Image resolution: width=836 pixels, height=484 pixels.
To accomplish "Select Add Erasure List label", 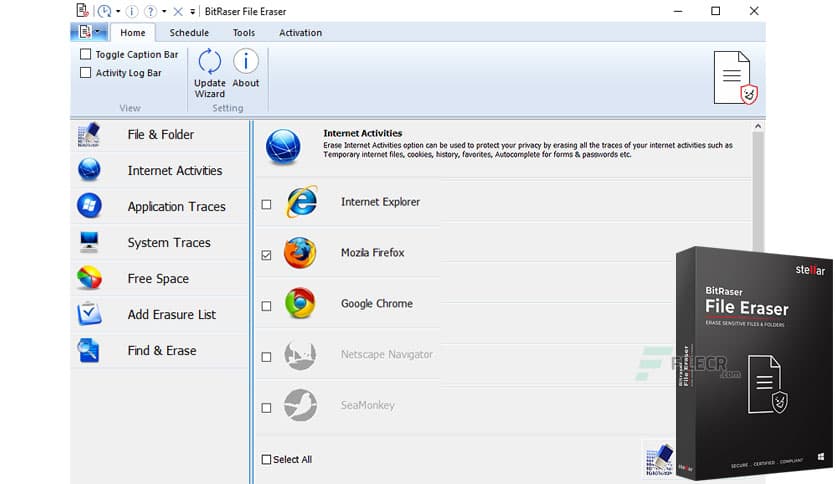I will pyautogui.click(x=172, y=314).
